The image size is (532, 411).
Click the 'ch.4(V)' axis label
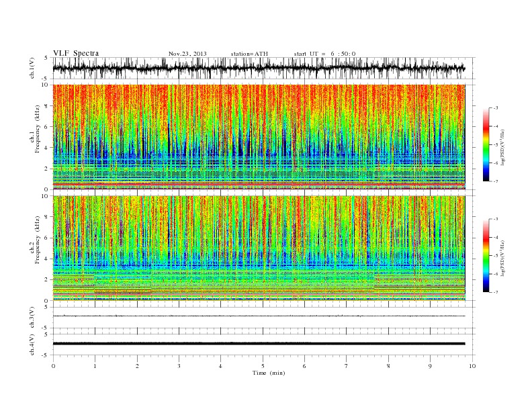(32, 345)
